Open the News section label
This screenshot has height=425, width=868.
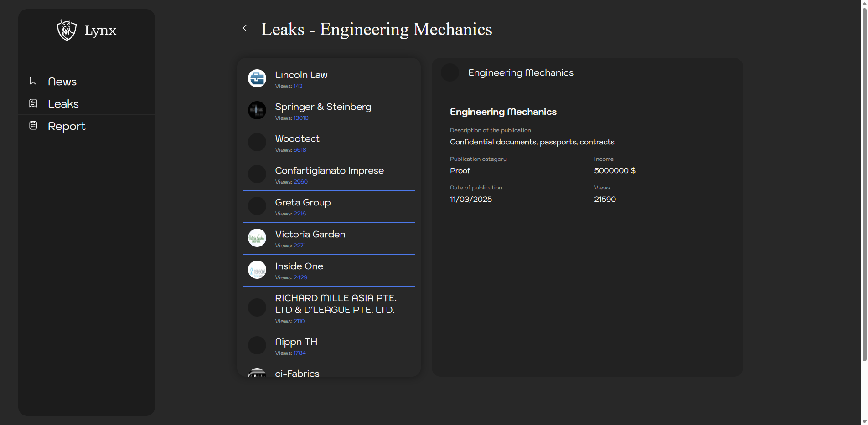coord(62,82)
